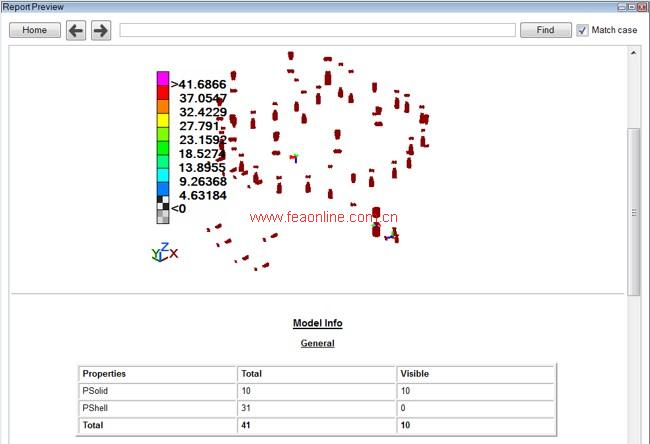Select the red 37.0547 legend swatch

[x=163, y=92]
